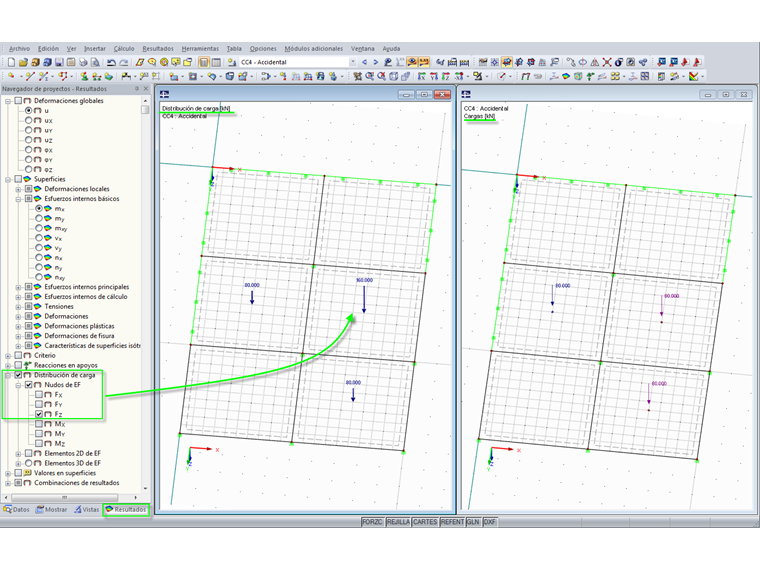This screenshot has width=760, height=570.
Task: Uncheck the Fz checkbox under Nudos de EF
Action: coord(39,414)
